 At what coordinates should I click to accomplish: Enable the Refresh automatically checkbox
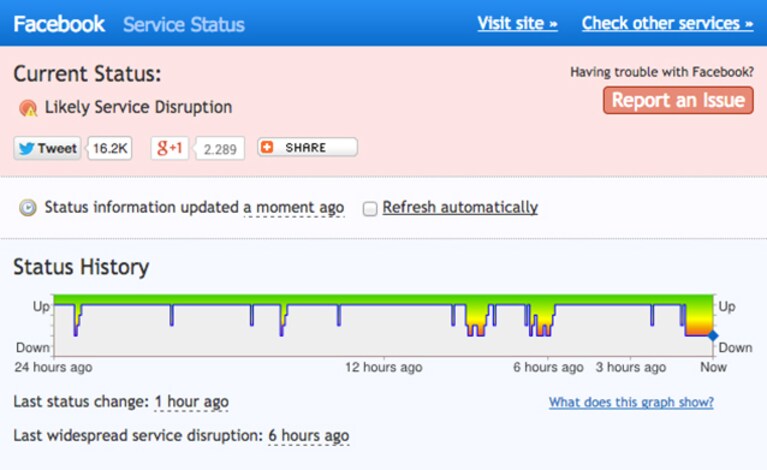click(370, 209)
